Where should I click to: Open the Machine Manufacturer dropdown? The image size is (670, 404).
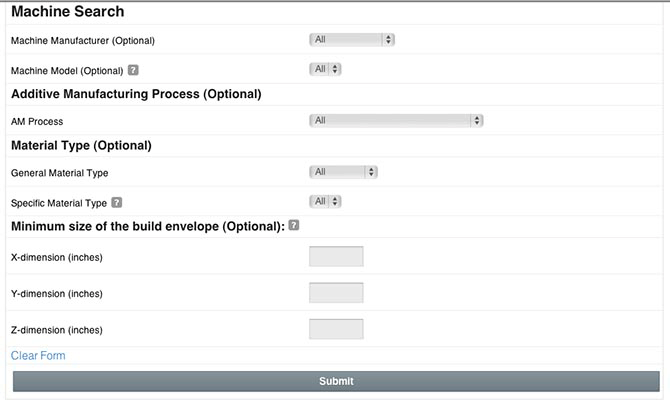pyautogui.click(x=352, y=39)
